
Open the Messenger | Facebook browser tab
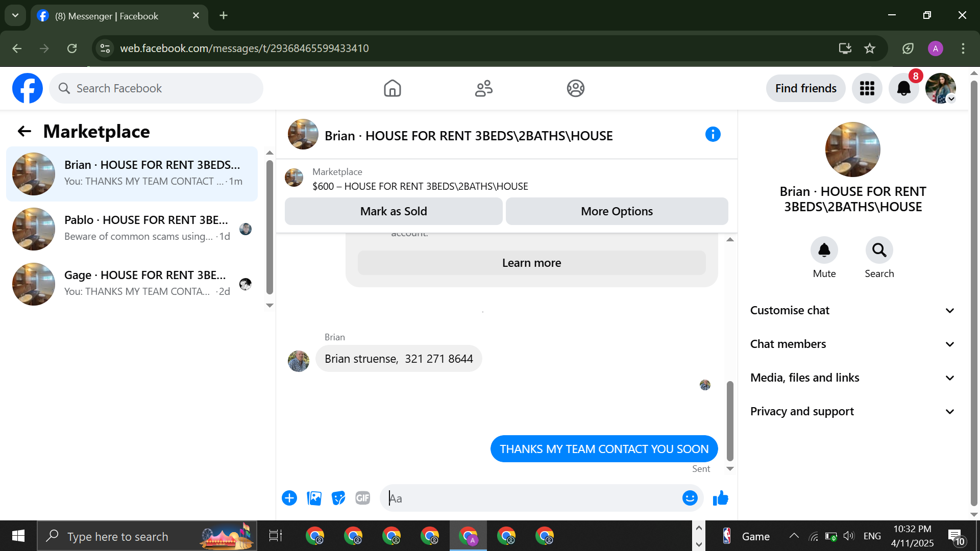(x=119, y=16)
